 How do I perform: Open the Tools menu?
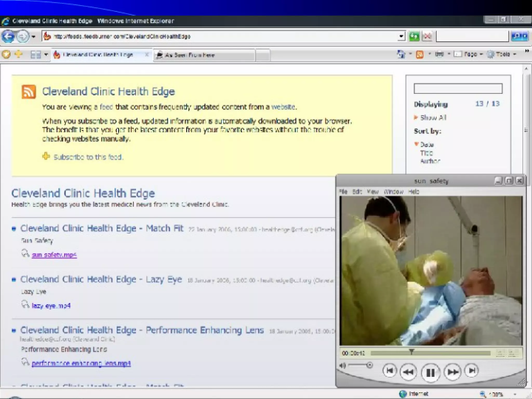click(x=501, y=54)
